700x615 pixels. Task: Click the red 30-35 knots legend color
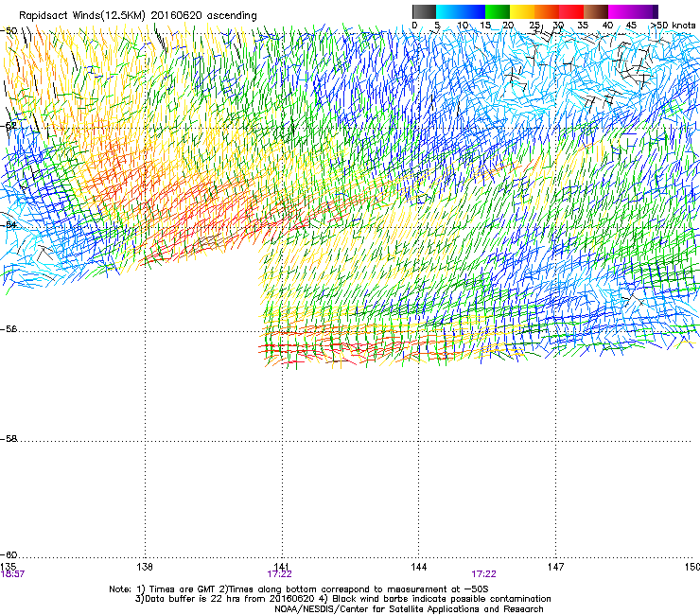pos(571,11)
